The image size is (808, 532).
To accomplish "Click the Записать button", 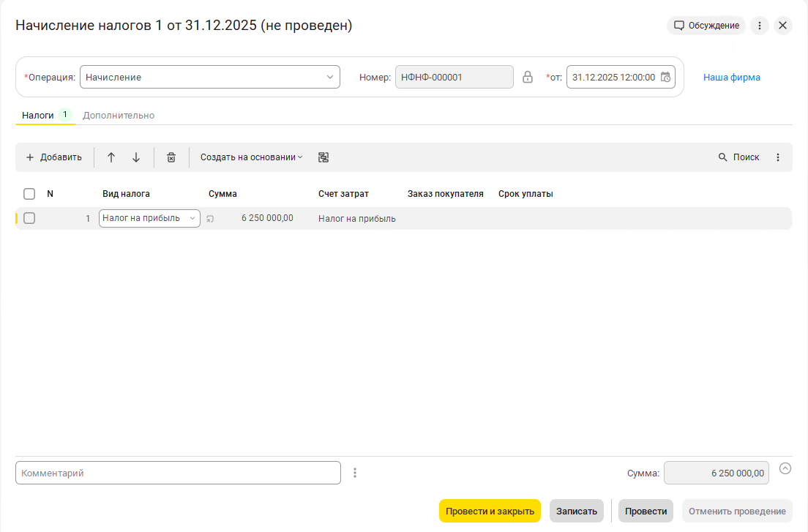I will click(x=576, y=511).
